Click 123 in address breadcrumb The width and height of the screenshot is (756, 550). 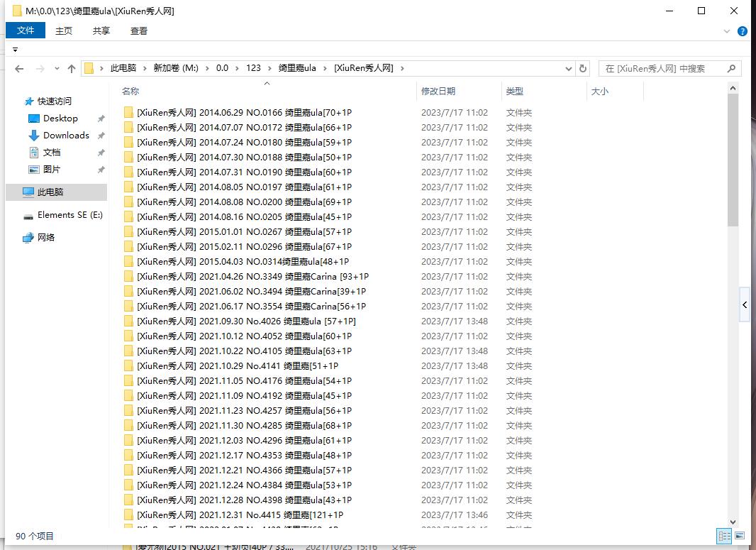point(253,68)
